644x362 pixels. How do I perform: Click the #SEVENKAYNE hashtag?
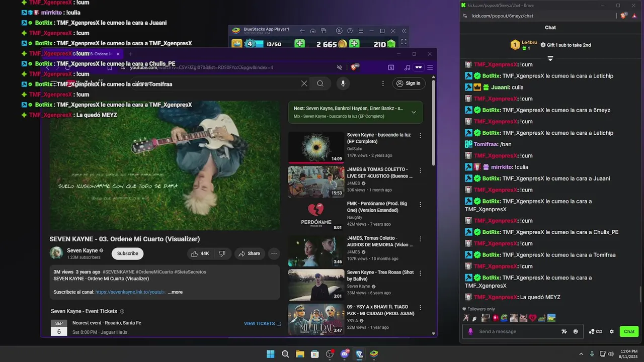point(118,272)
